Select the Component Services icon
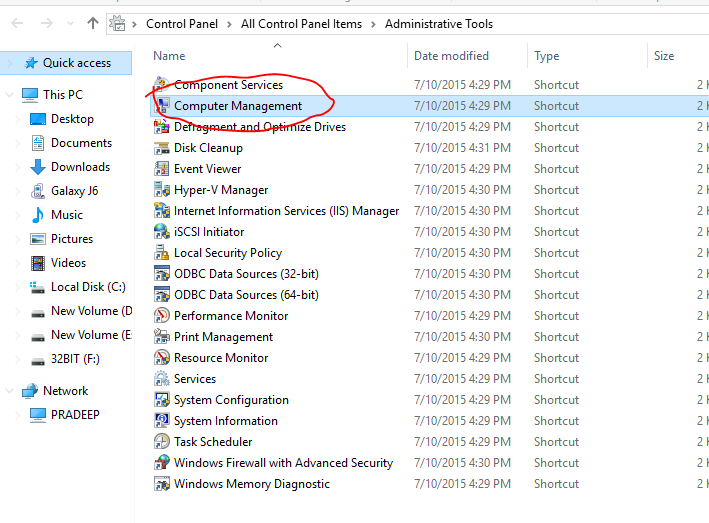This screenshot has height=523, width=709. [x=161, y=85]
